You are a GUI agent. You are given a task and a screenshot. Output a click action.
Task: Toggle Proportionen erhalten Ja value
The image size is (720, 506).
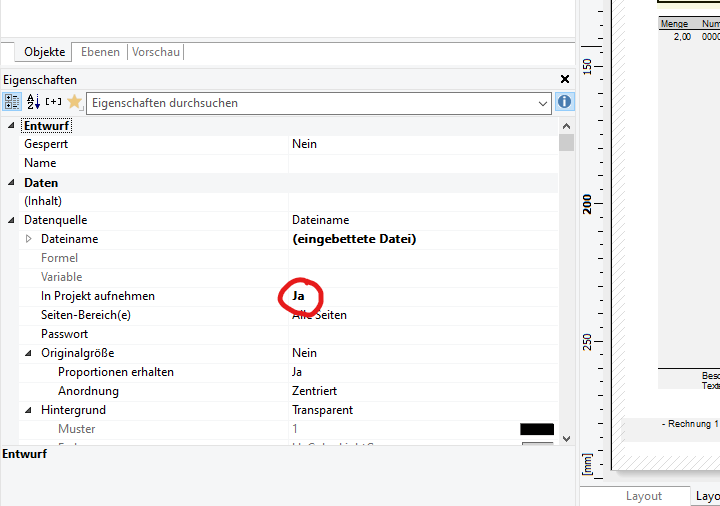(x=297, y=372)
